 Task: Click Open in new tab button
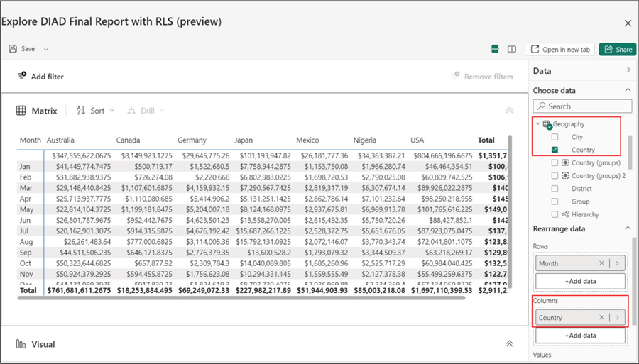coord(559,49)
